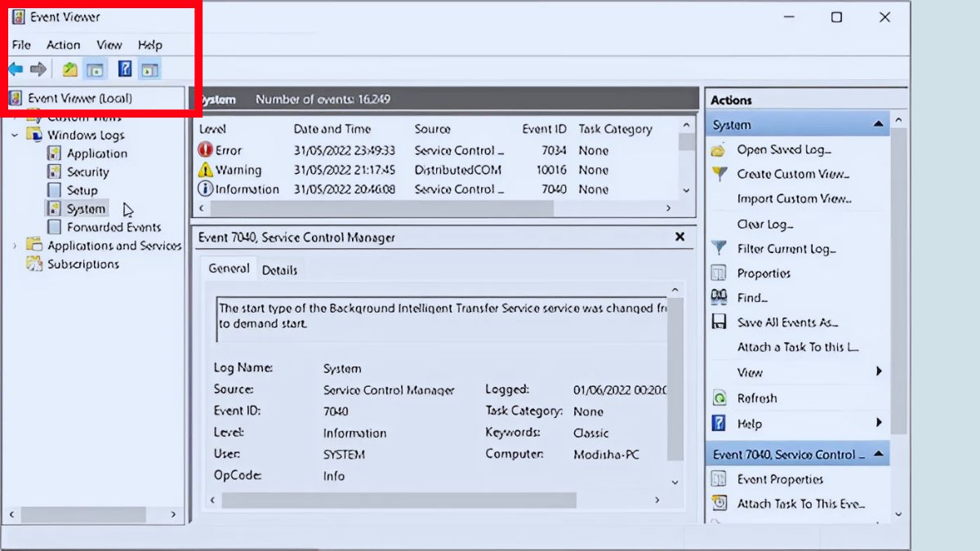Select the event with ID 7034
Image resolution: width=980 pixels, height=551 pixels.
(553, 150)
